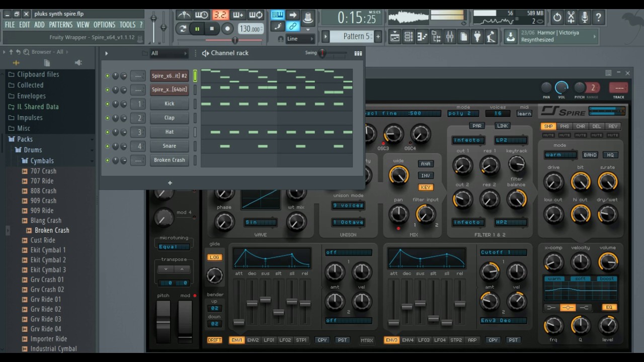The image size is (644, 362).
Task: Click the microphone recording icon
Action: point(585,17)
